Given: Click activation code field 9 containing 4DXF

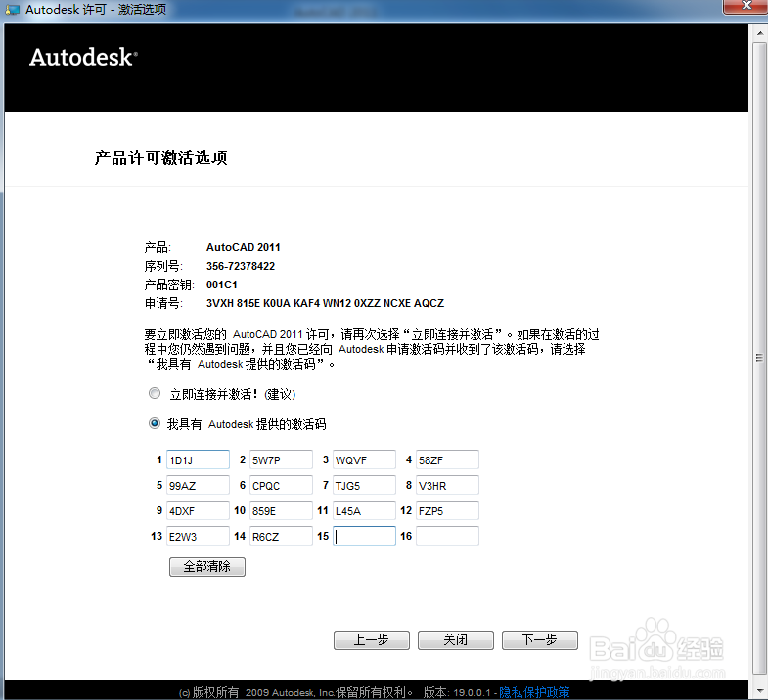Looking at the screenshot, I should tap(198, 510).
